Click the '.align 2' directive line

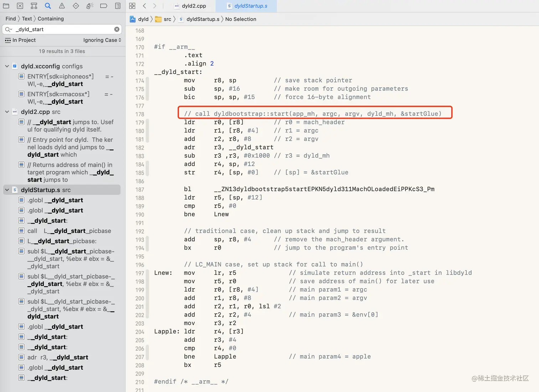pyautogui.click(x=199, y=64)
